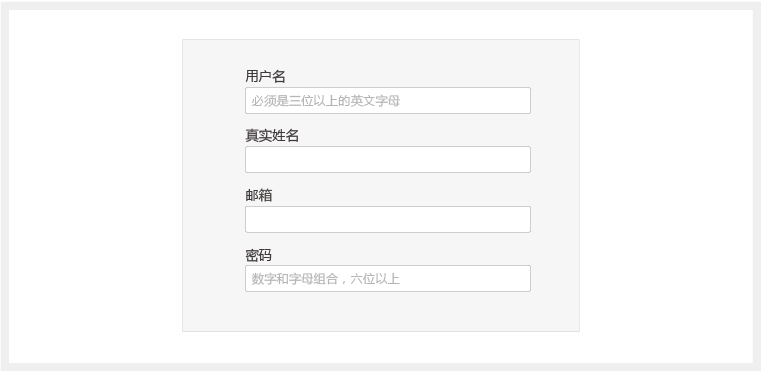Focus the 真实姓名 text box
The width and height of the screenshot is (761, 371).
coord(388,159)
